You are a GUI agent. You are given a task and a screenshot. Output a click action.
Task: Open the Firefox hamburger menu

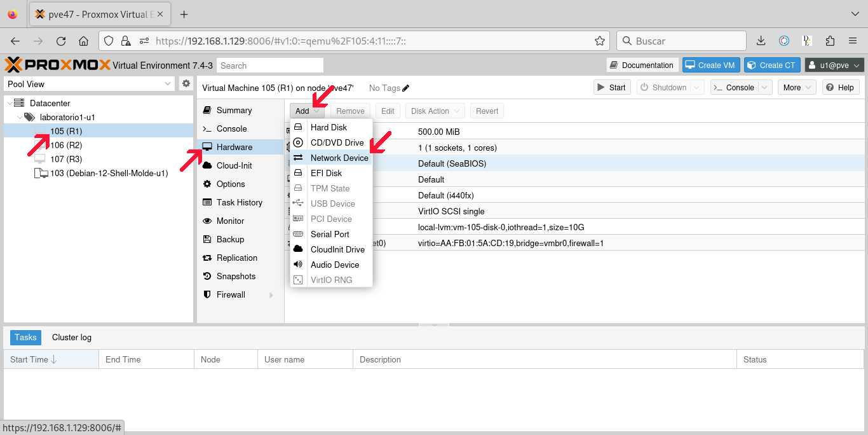[853, 41]
